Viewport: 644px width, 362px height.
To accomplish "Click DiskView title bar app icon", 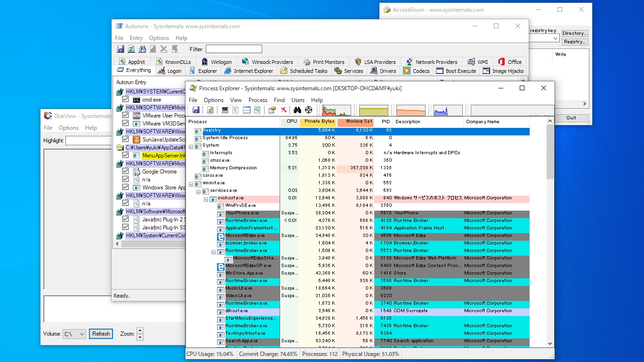I will point(48,116).
